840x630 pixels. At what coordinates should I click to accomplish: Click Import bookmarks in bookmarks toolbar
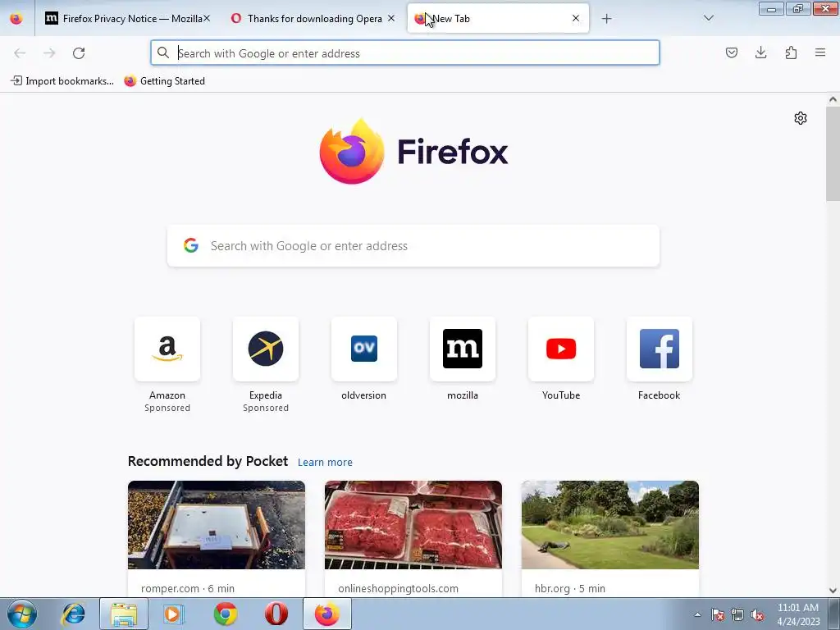coord(62,81)
